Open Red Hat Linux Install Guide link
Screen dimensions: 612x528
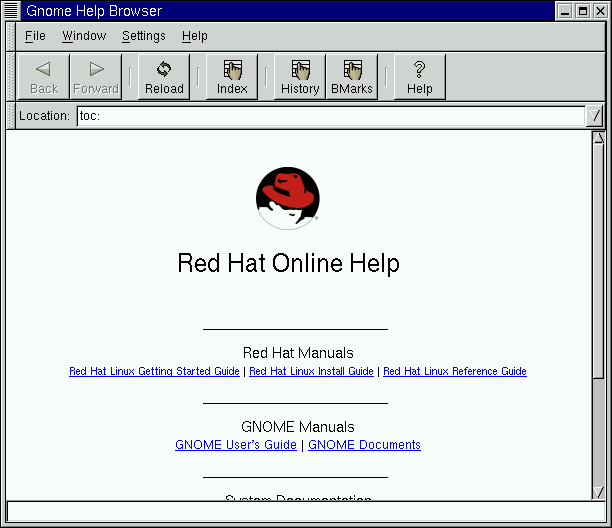(311, 372)
